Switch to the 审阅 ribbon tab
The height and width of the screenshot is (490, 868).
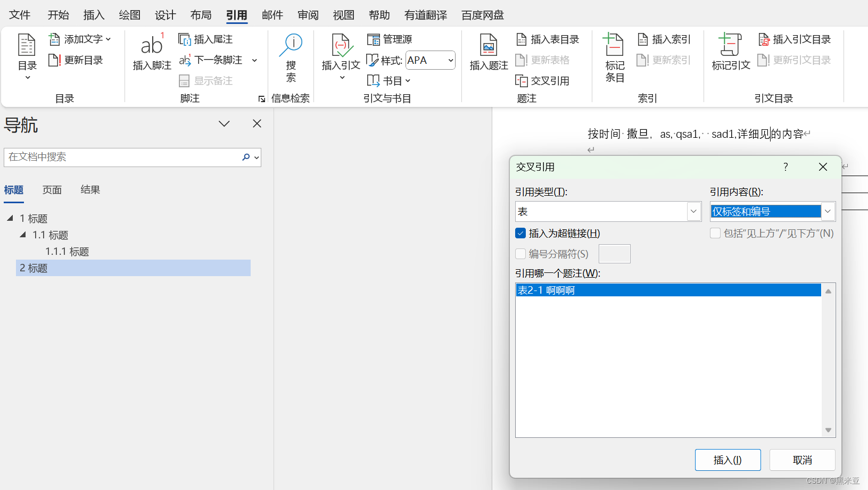308,15
